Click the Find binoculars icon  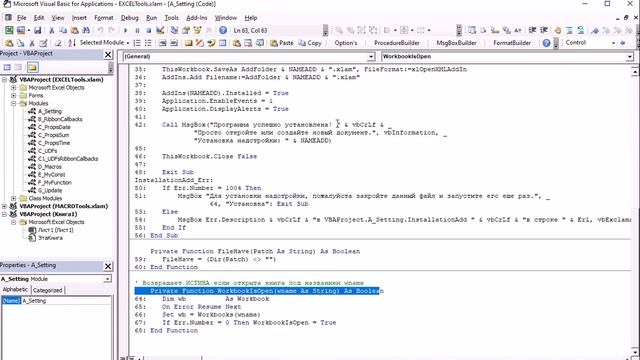(86, 30)
